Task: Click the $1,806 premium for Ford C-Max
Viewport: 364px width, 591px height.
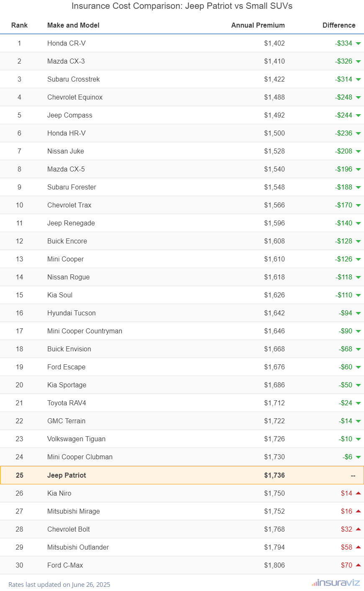Action: [x=274, y=565]
